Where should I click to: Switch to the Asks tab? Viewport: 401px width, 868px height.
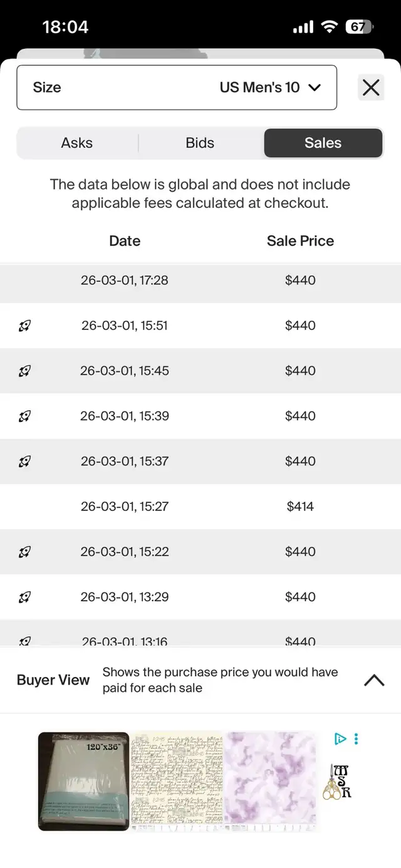[x=77, y=143]
